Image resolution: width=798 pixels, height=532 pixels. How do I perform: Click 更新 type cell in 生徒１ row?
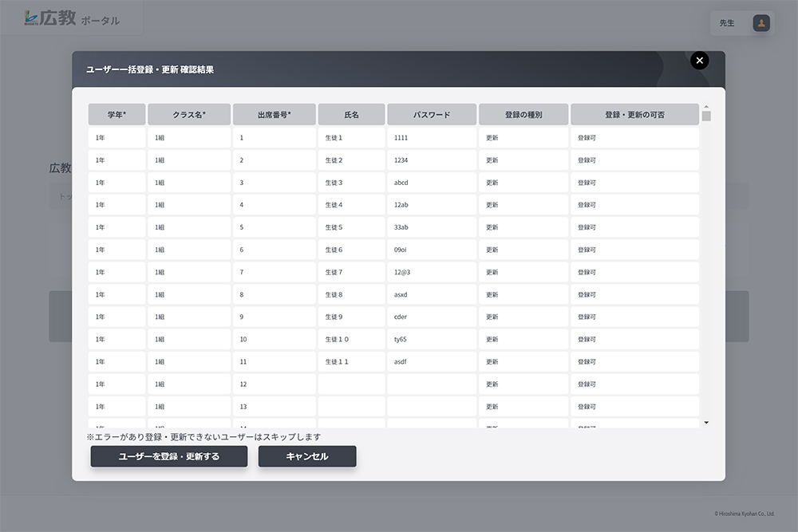pos(523,138)
